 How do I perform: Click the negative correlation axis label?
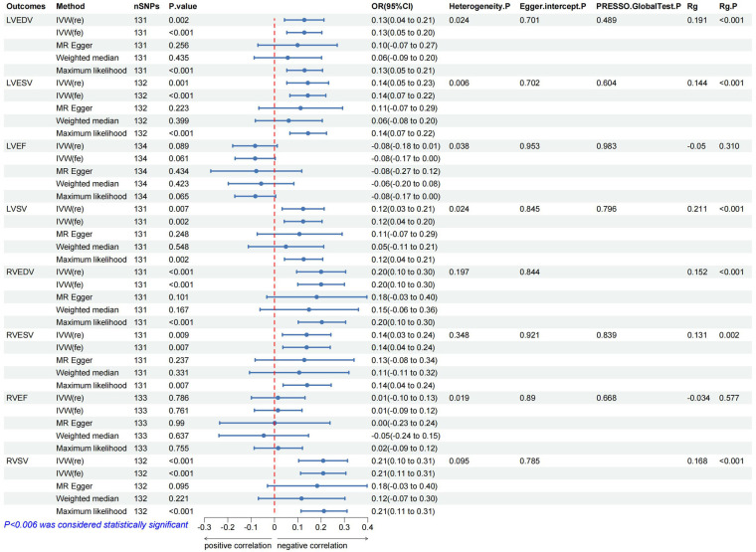click(312, 546)
